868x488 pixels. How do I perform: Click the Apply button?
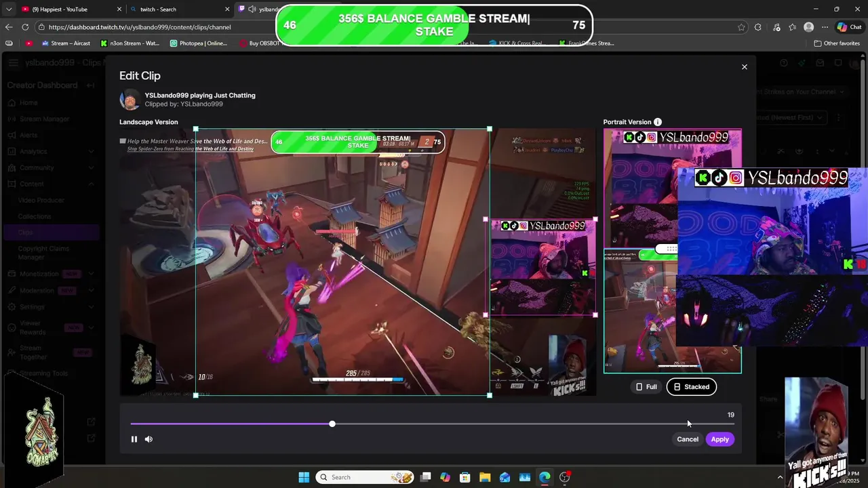[x=719, y=439]
